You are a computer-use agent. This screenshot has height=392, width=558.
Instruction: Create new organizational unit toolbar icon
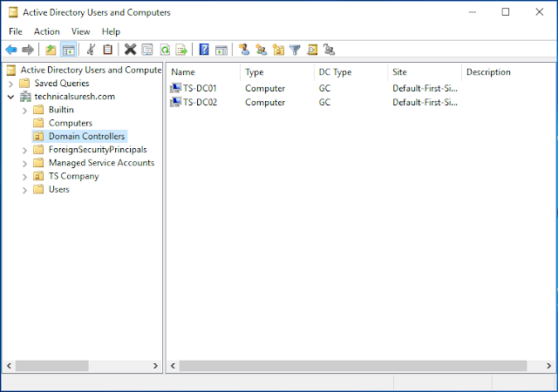point(278,50)
